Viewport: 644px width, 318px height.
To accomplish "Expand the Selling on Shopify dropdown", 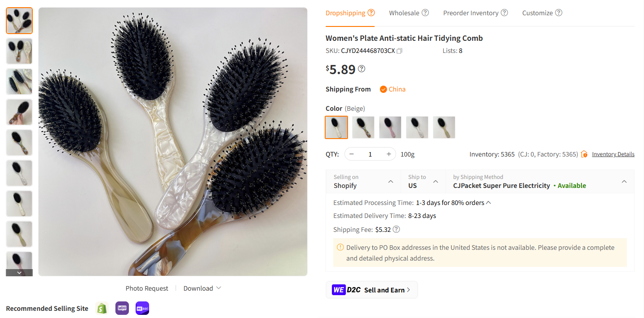I will (x=390, y=181).
